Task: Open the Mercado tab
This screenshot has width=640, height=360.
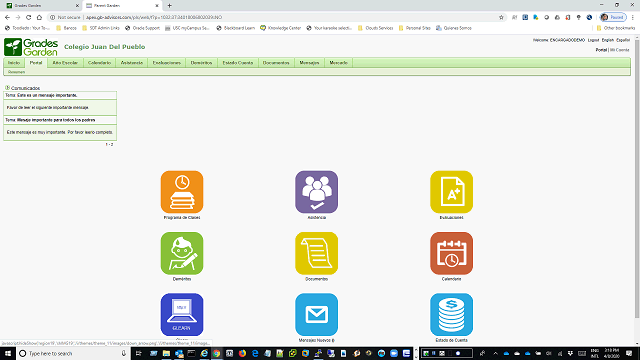Action: [x=338, y=63]
